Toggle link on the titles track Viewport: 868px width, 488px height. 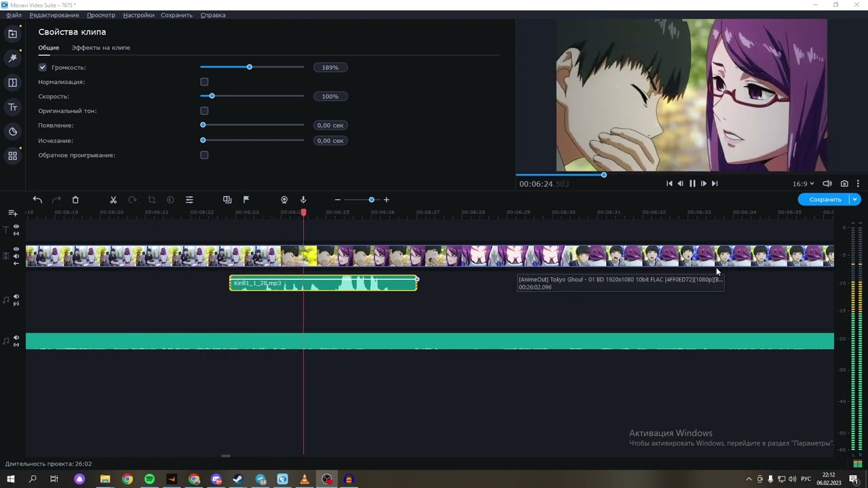(16, 234)
